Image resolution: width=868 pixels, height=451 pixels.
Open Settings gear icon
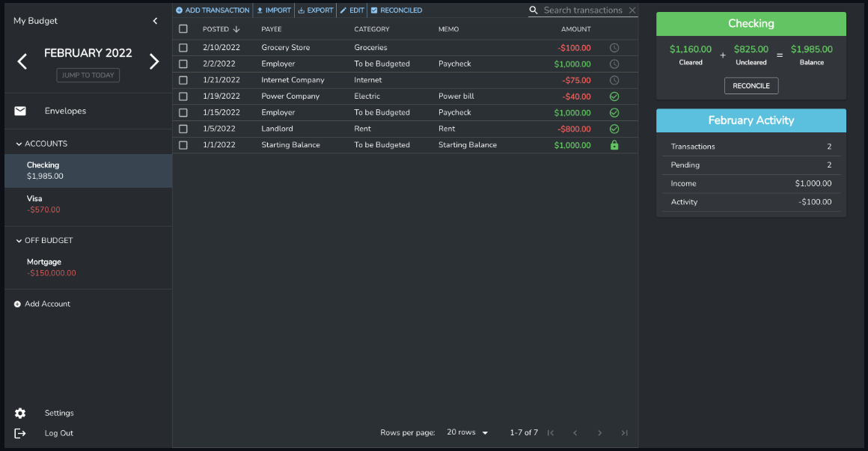pyautogui.click(x=20, y=413)
